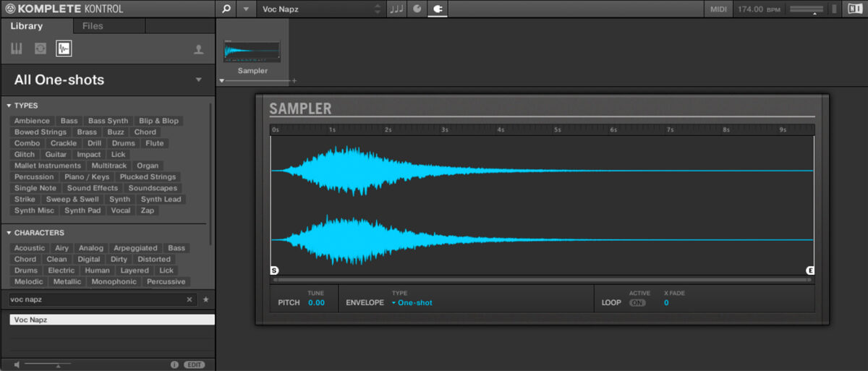The height and width of the screenshot is (371, 868).
Task: Toggle the Blip & Blop type tag
Action: pyautogui.click(x=158, y=121)
